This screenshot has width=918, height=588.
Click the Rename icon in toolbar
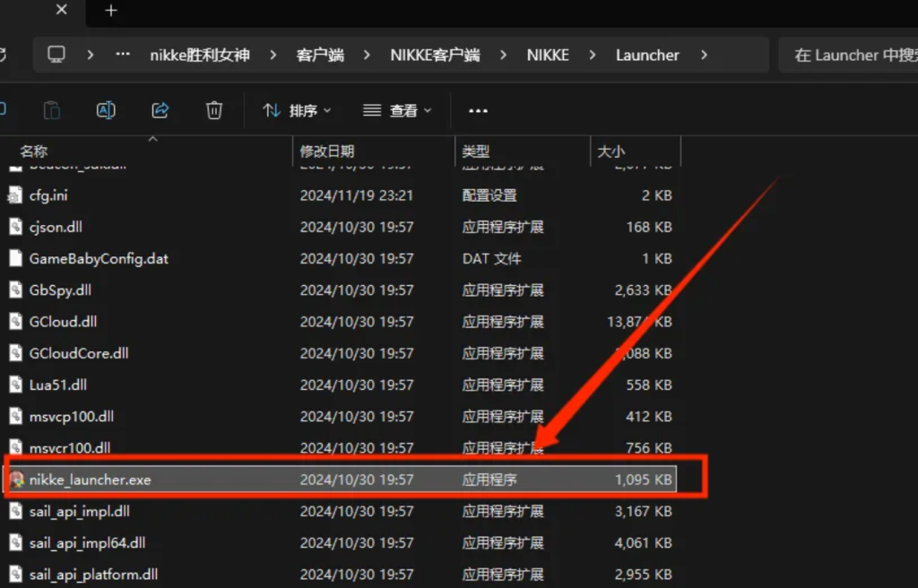click(x=106, y=110)
